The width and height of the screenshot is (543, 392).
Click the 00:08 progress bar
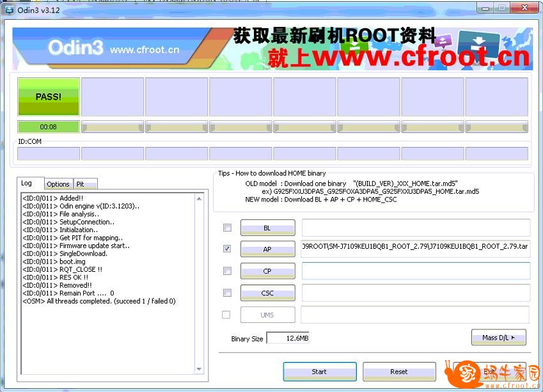tap(49, 127)
